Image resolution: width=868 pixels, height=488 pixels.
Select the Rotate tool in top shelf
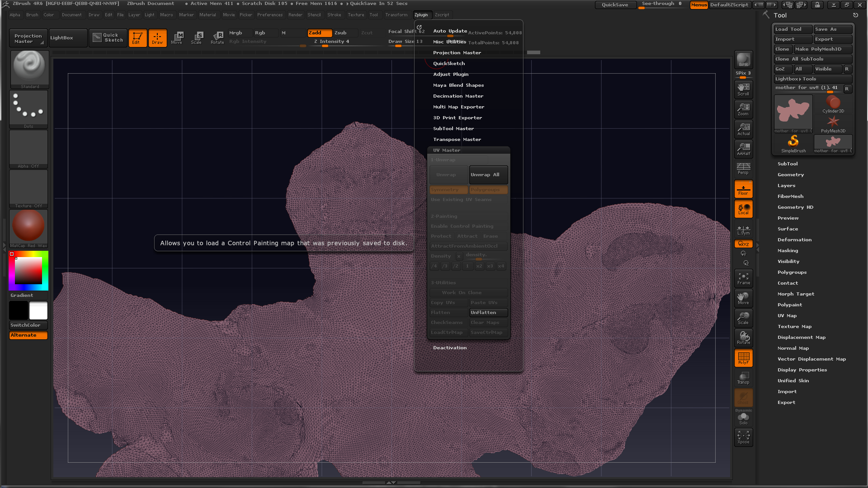tap(217, 38)
